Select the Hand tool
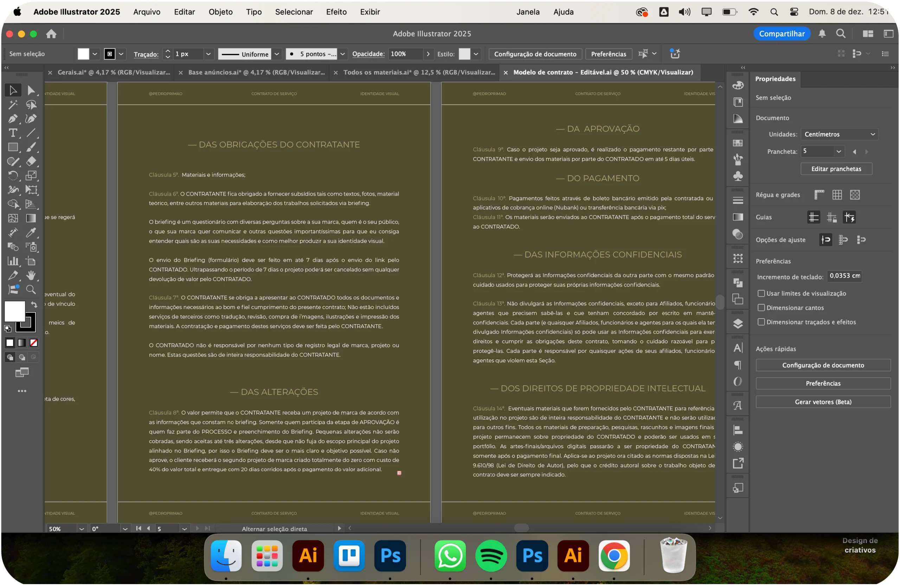 tap(31, 276)
